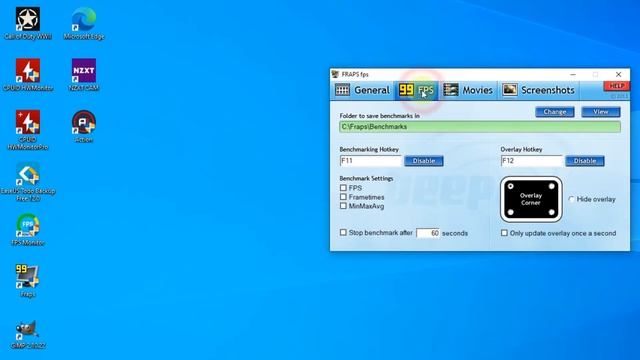Image resolution: width=640 pixels, height=360 pixels.
Task: Enable the FPS benchmark checkbox
Action: pyautogui.click(x=343, y=188)
